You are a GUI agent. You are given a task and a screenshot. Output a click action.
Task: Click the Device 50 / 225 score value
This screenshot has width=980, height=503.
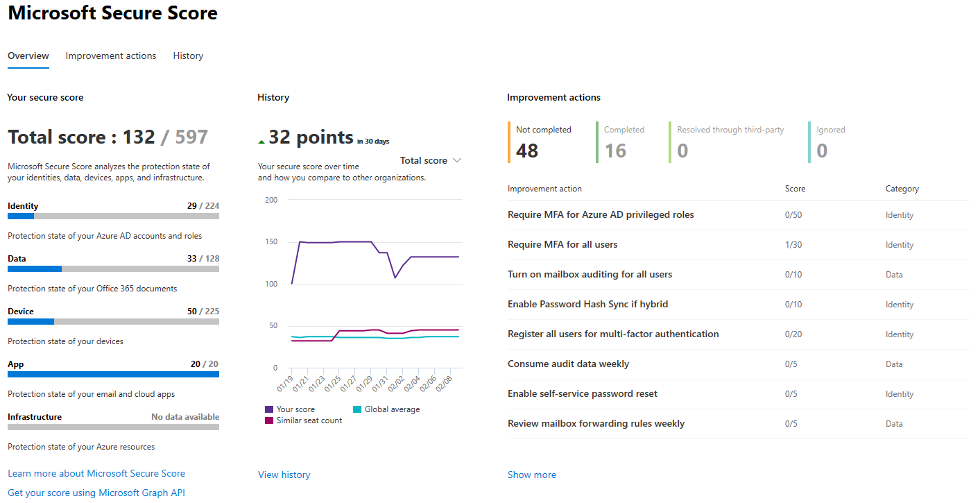(203, 312)
